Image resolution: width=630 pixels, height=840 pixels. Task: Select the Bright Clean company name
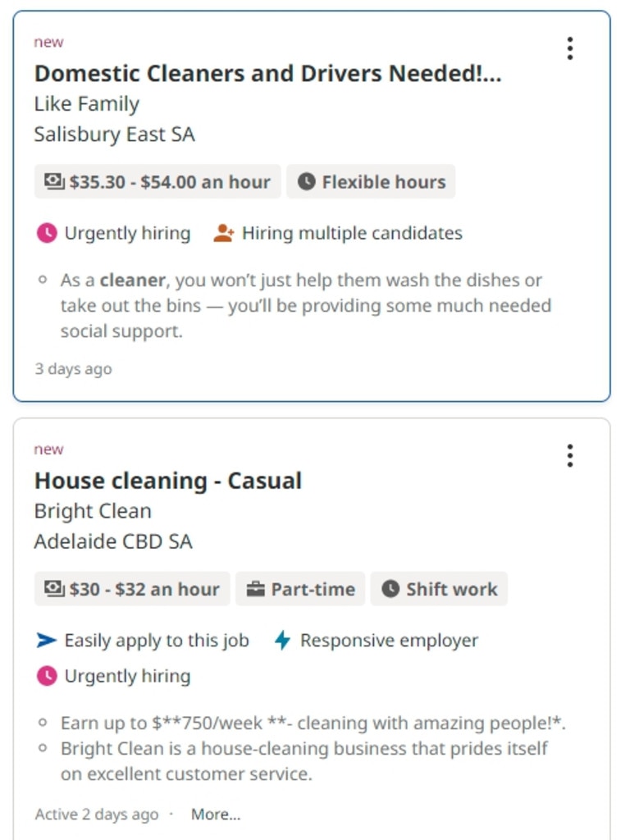(x=93, y=511)
